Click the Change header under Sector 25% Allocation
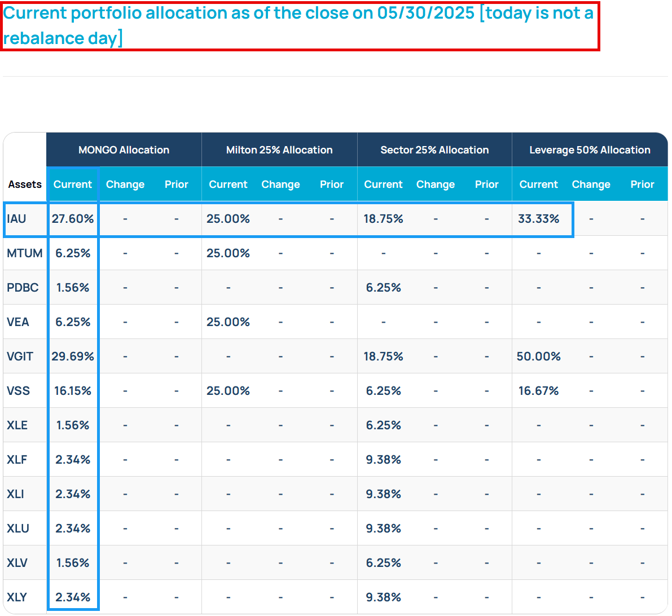The image size is (672, 616). [436, 184]
